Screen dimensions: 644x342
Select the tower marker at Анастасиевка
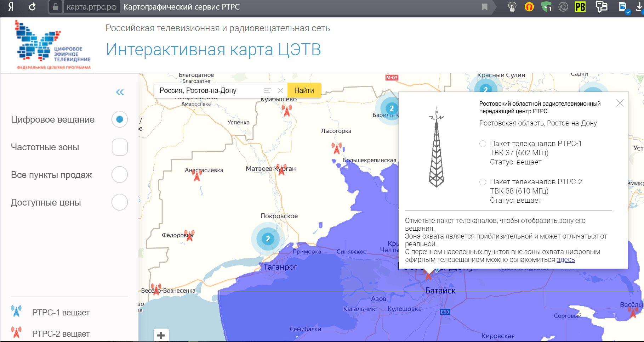(x=197, y=175)
